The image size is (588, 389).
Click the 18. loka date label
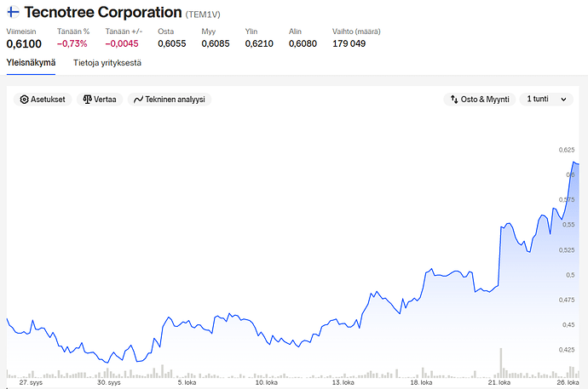point(421,382)
